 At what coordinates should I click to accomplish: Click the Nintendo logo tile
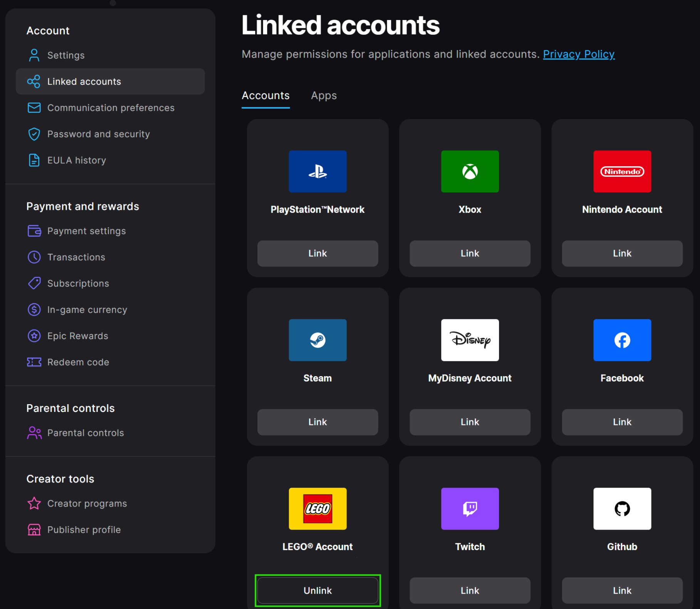[x=622, y=171]
